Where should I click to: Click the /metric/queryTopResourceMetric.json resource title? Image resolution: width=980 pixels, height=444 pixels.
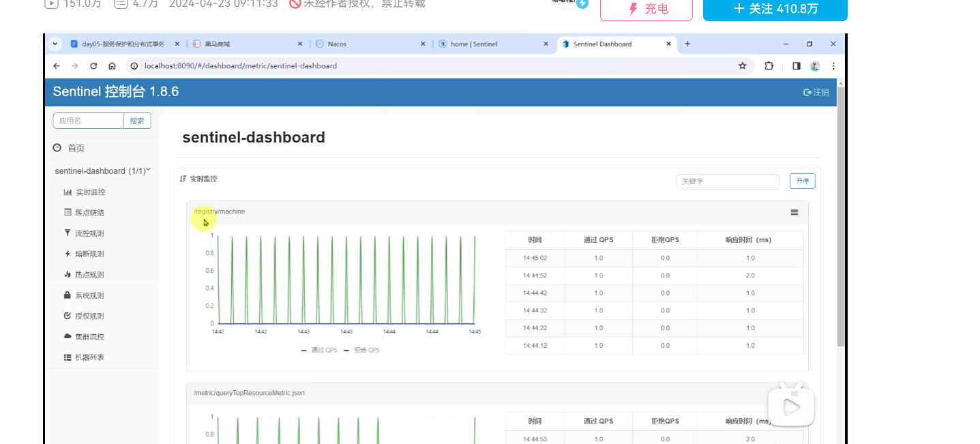(249, 393)
